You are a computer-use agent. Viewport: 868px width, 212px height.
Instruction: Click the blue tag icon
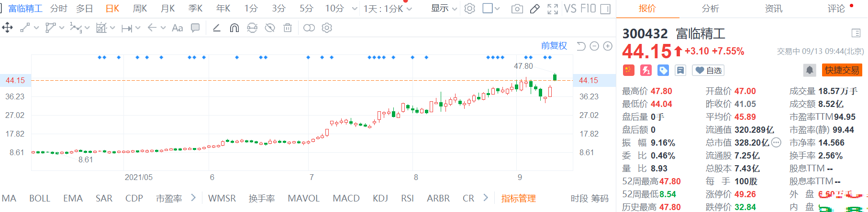click(663, 70)
